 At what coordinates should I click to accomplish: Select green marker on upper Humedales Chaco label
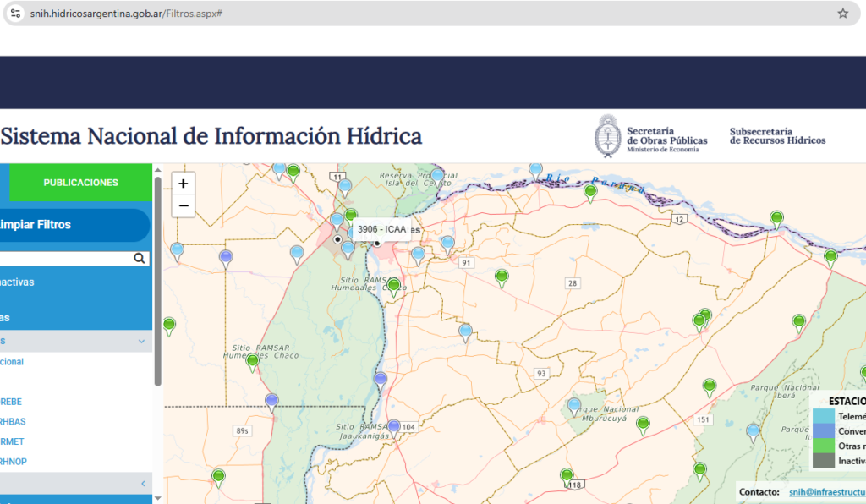[x=394, y=287]
